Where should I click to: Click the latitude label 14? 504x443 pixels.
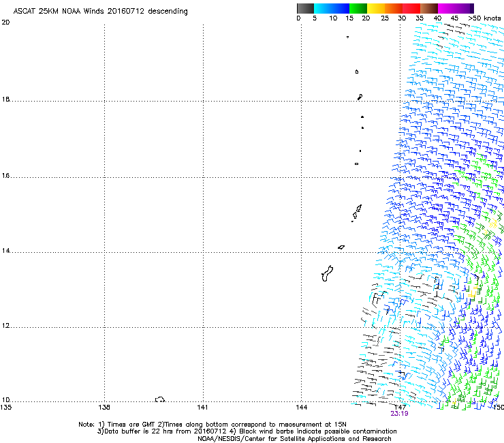[x=5, y=250]
